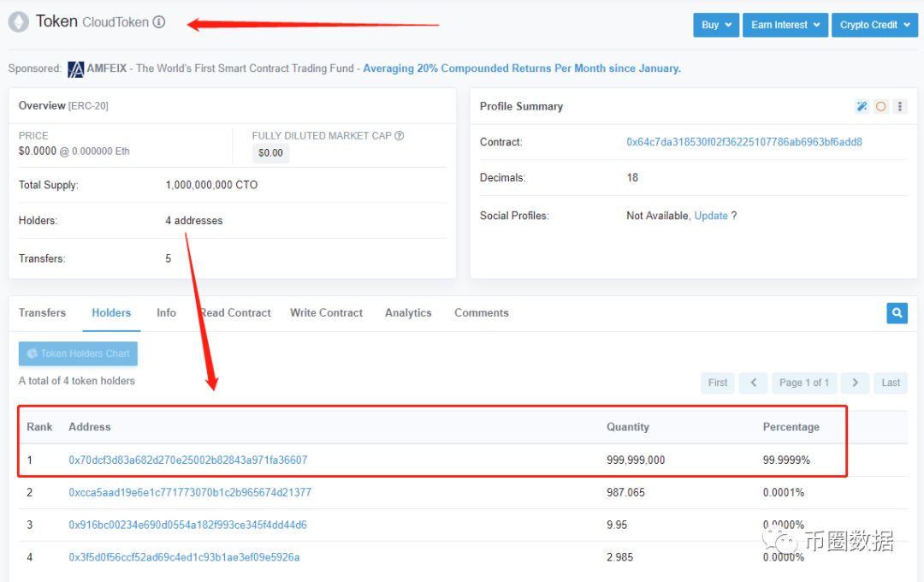Select the 987.065 quantity value

tap(625, 492)
